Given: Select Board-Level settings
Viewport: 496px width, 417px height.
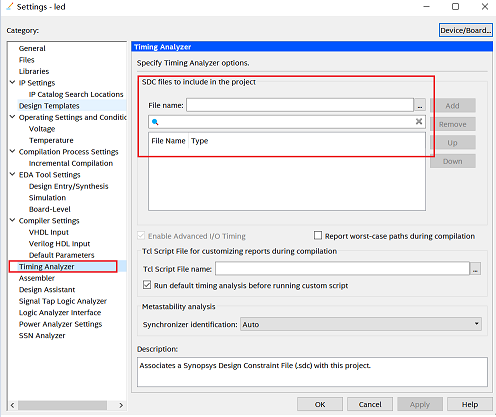Looking at the screenshot, I should [x=50, y=209].
